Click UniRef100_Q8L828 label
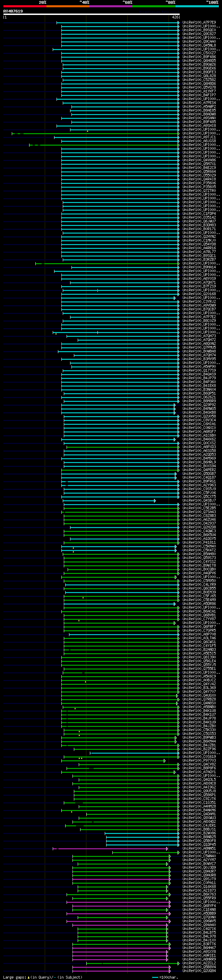The width and height of the screenshot is (222, 980). (x=199, y=76)
